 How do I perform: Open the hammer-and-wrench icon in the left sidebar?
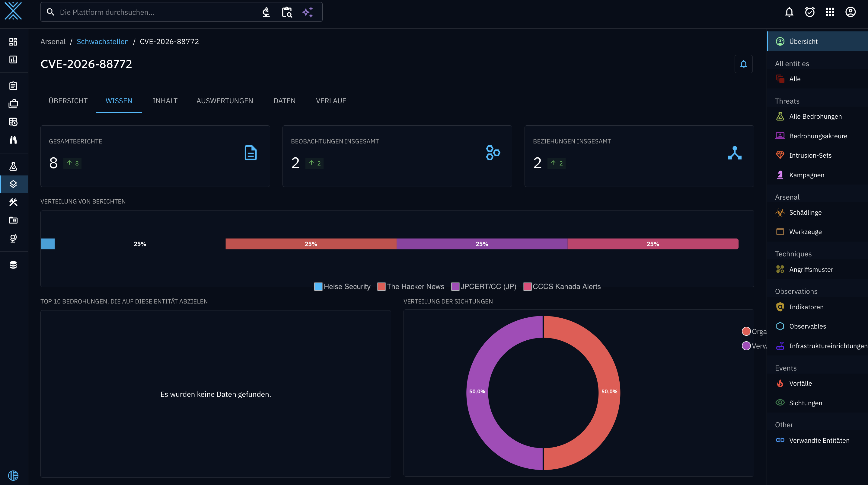coord(13,202)
